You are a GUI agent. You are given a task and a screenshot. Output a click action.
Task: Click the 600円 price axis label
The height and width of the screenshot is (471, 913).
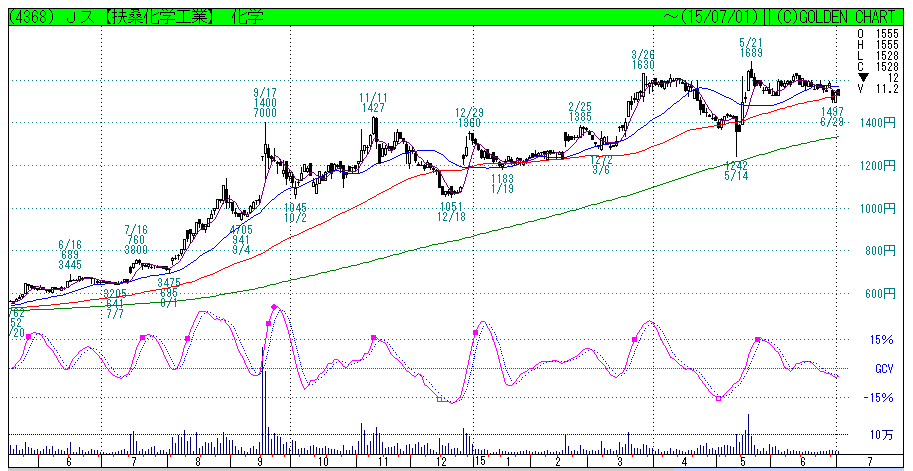click(x=879, y=294)
